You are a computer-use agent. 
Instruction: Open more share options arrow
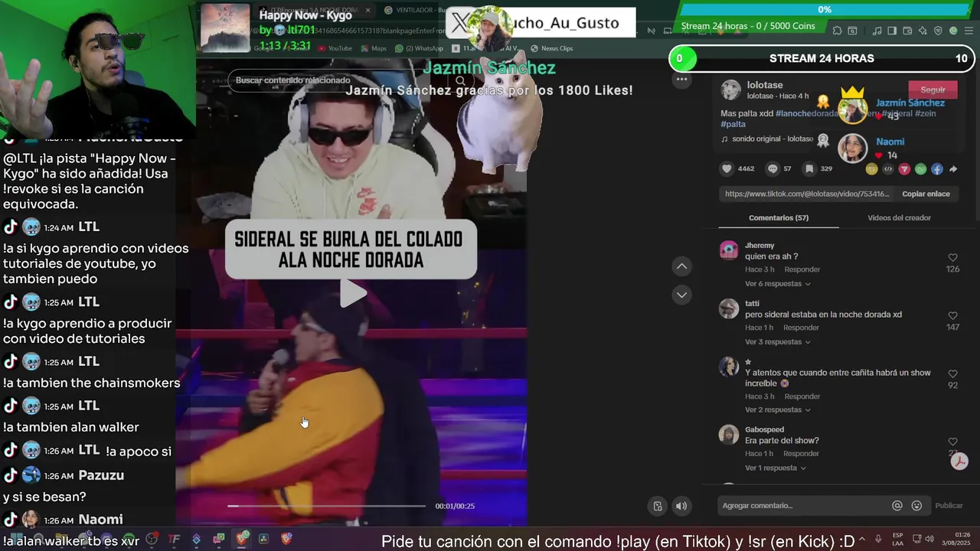(953, 169)
